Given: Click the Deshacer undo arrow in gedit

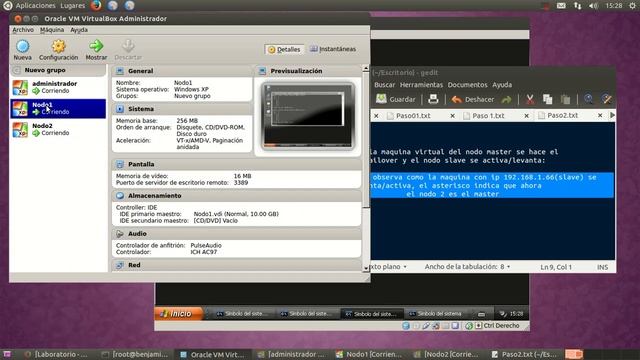Looking at the screenshot, I should (457, 100).
